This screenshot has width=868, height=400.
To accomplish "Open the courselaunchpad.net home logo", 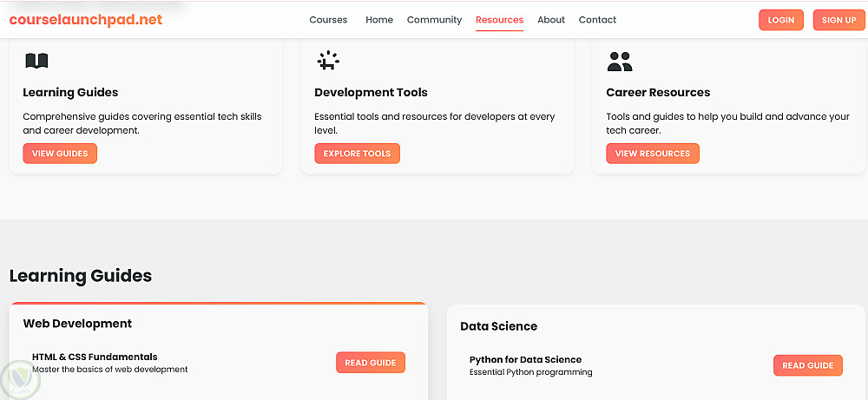I will tap(86, 20).
